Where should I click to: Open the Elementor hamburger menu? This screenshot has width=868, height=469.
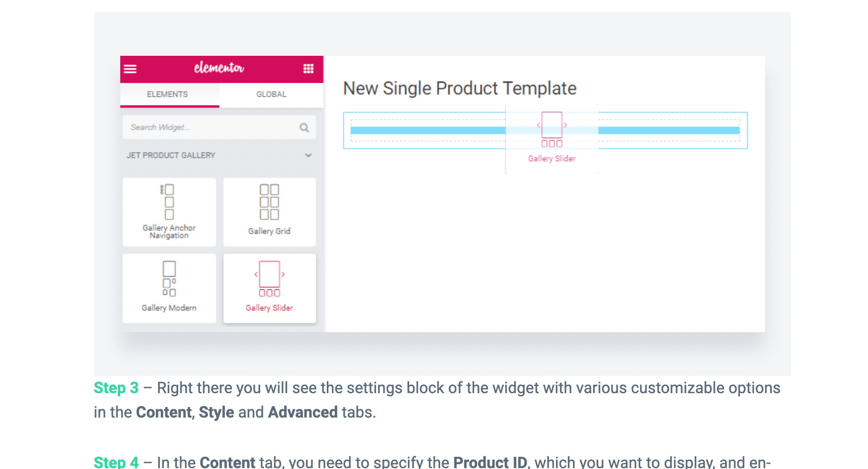tap(130, 69)
